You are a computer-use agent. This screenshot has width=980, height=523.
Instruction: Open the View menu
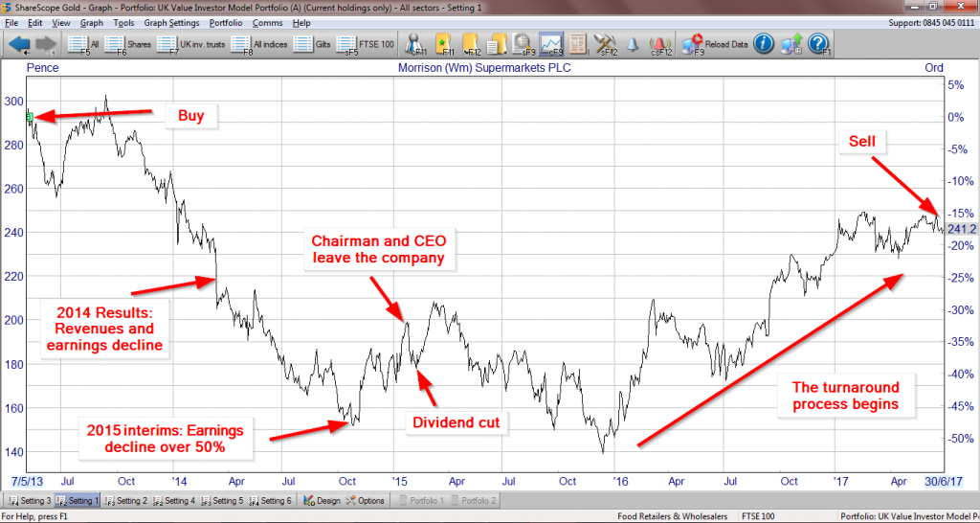[x=61, y=23]
